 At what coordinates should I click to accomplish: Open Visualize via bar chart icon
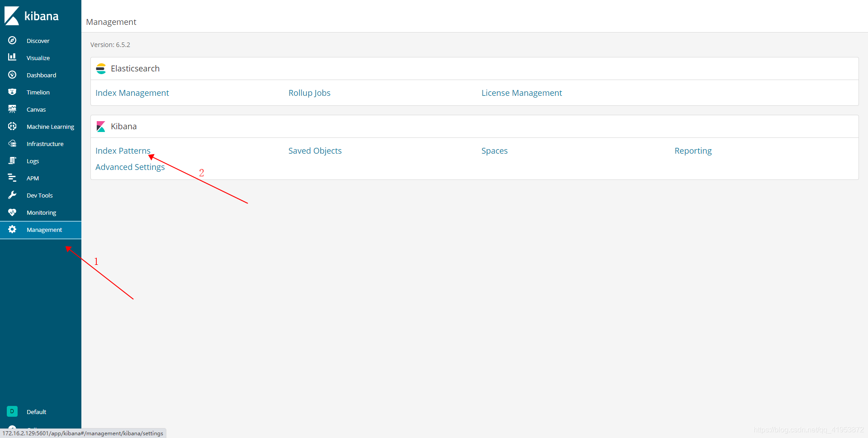coord(12,57)
